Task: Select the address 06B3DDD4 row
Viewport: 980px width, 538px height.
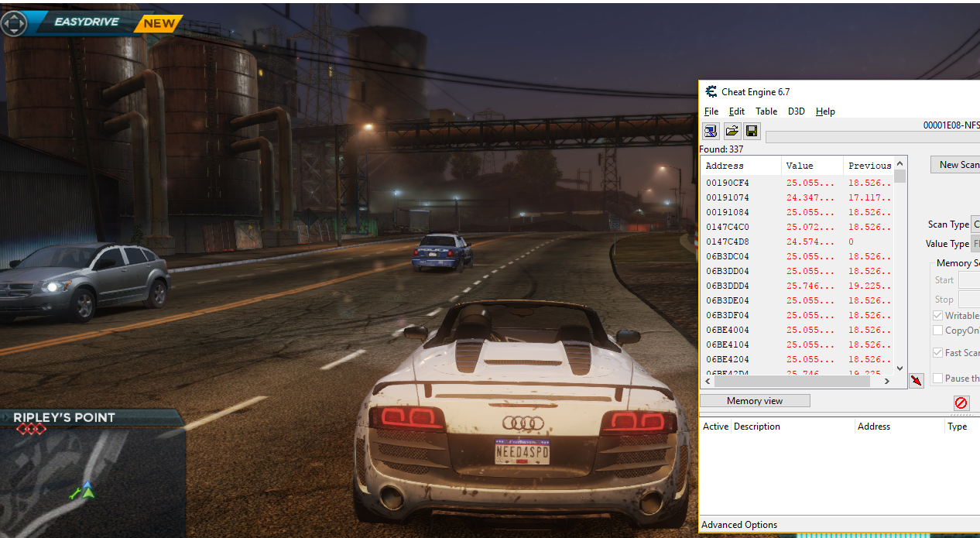Action: coord(797,286)
